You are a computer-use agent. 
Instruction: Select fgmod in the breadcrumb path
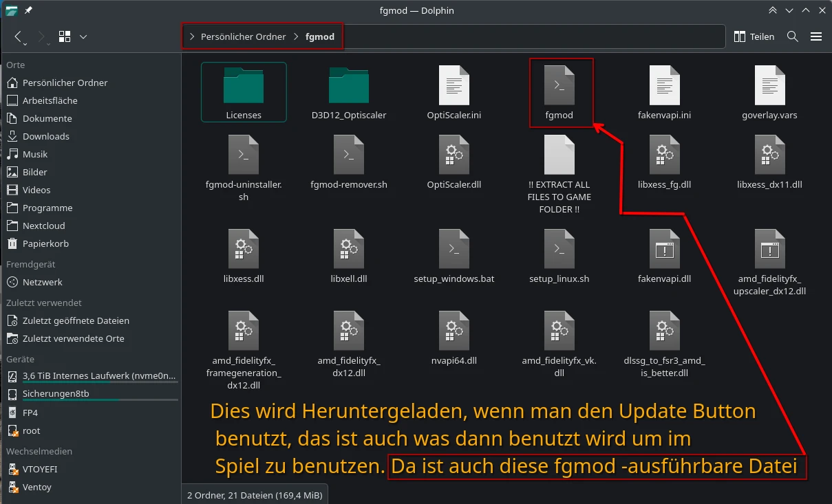click(319, 36)
